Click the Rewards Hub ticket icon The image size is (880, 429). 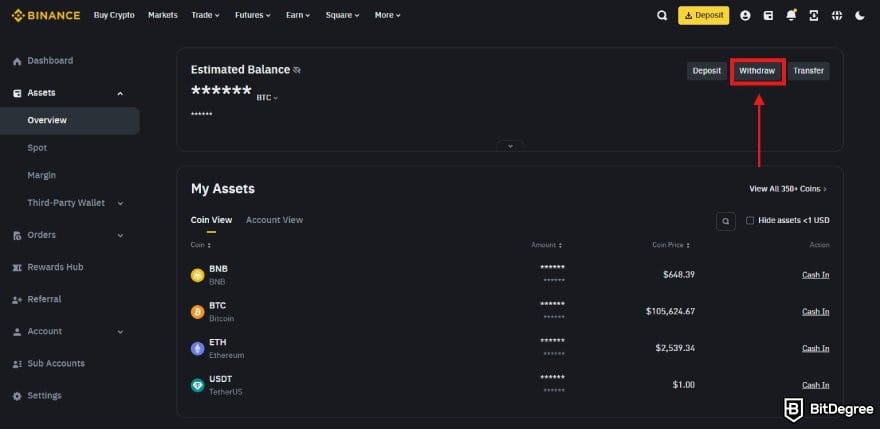point(17,267)
